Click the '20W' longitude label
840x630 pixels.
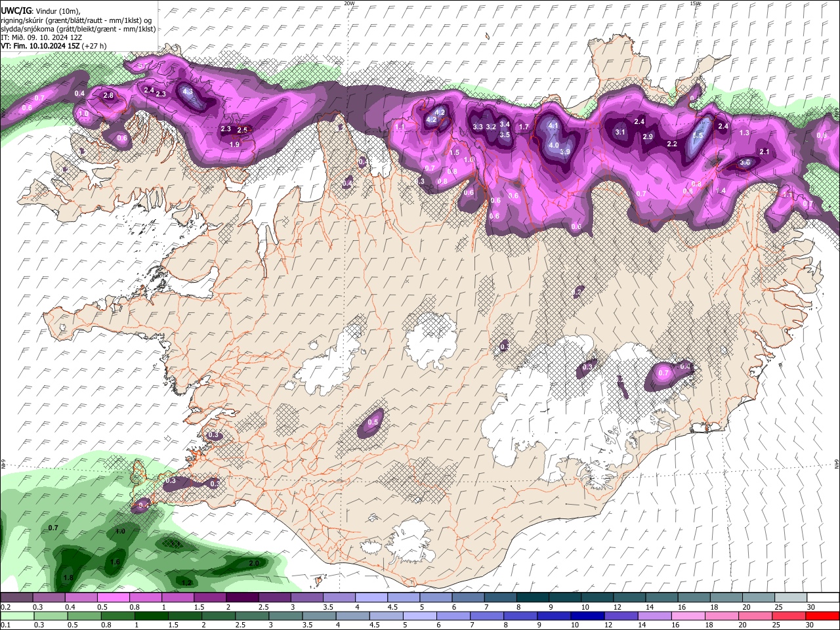(349, 3)
